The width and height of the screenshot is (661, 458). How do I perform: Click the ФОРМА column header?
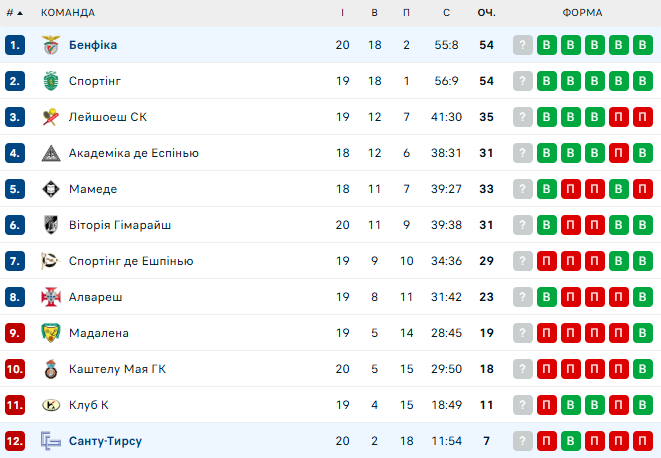click(x=582, y=13)
